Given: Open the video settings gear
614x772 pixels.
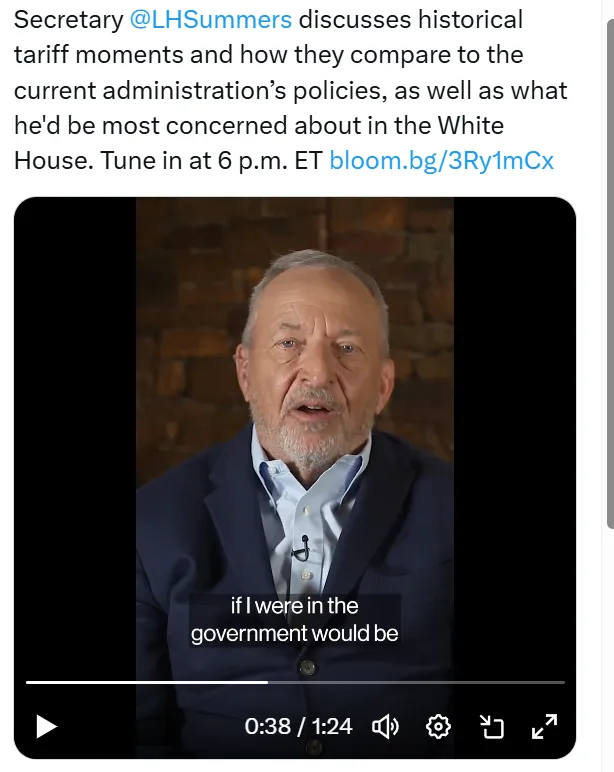Looking at the screenshot, I should point(438,726).
